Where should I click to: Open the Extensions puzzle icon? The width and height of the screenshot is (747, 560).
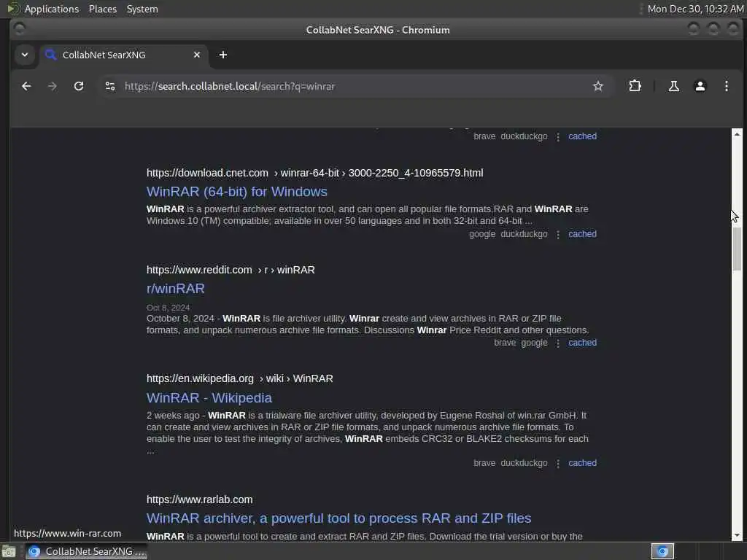pos(635,86)
